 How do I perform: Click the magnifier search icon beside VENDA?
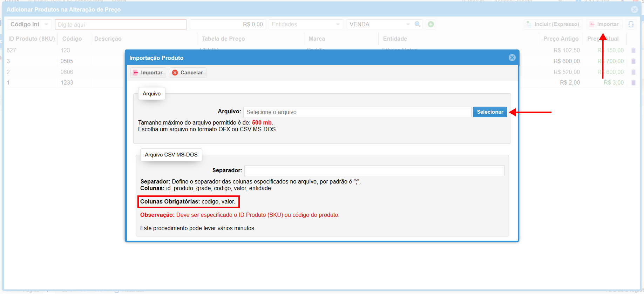click(417, 24)
